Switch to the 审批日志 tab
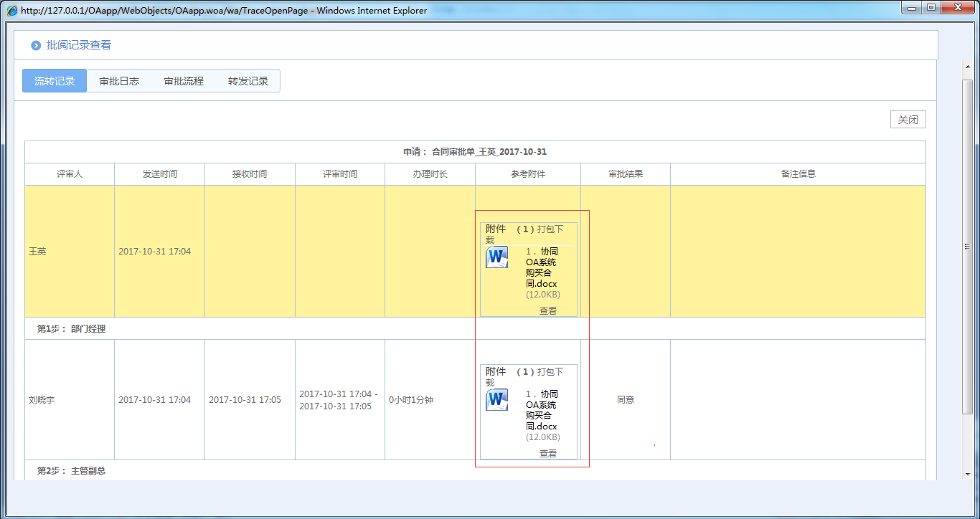The height and width of the screenshot is (519, 980). pyautogui.click(x=119, y=81)
